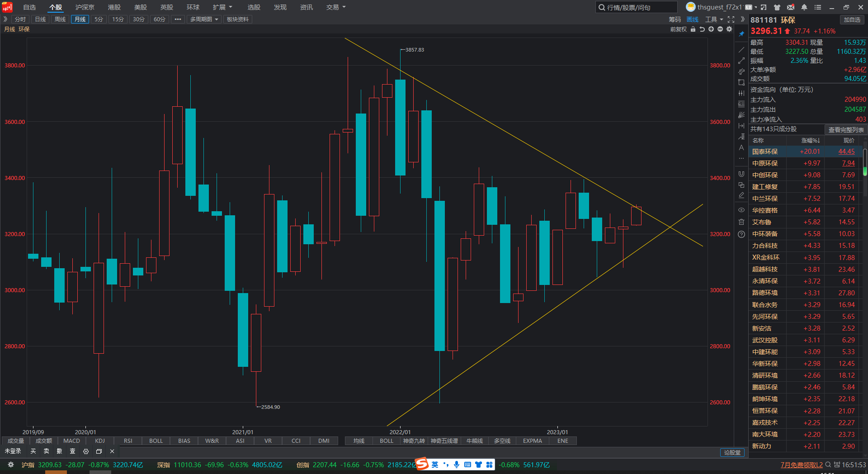
Task: Select the Gann fan line tool
Action: click(741, 115)
